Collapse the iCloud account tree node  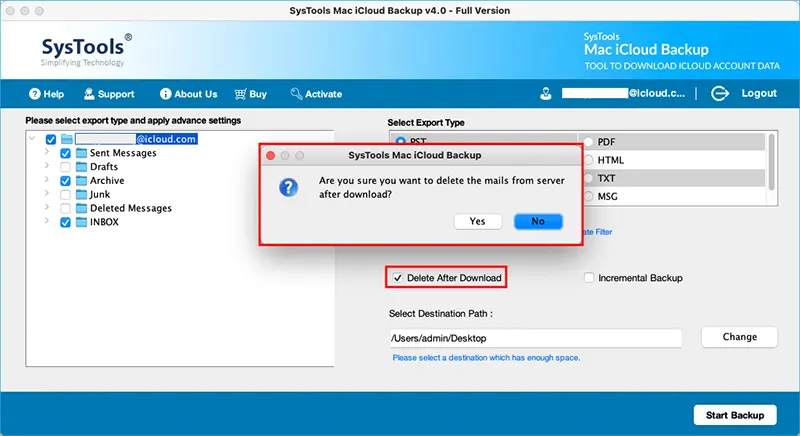32,138
